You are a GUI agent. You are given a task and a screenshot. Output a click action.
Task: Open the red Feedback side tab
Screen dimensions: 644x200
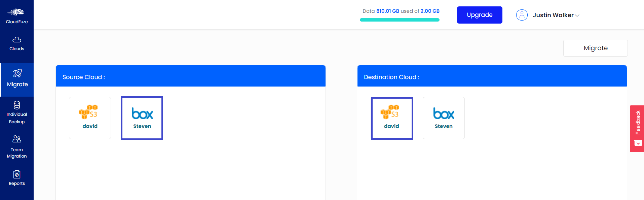(637, 129)
